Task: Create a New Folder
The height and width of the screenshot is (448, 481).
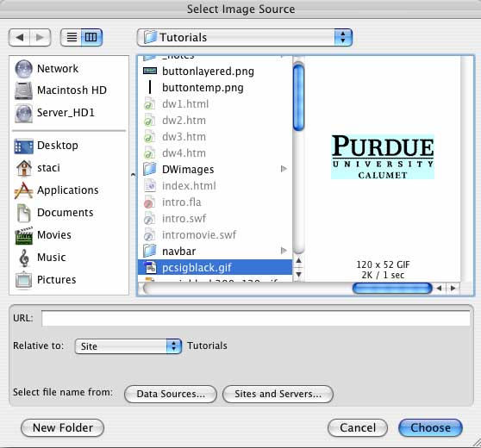Action: [x=63, y=428]
